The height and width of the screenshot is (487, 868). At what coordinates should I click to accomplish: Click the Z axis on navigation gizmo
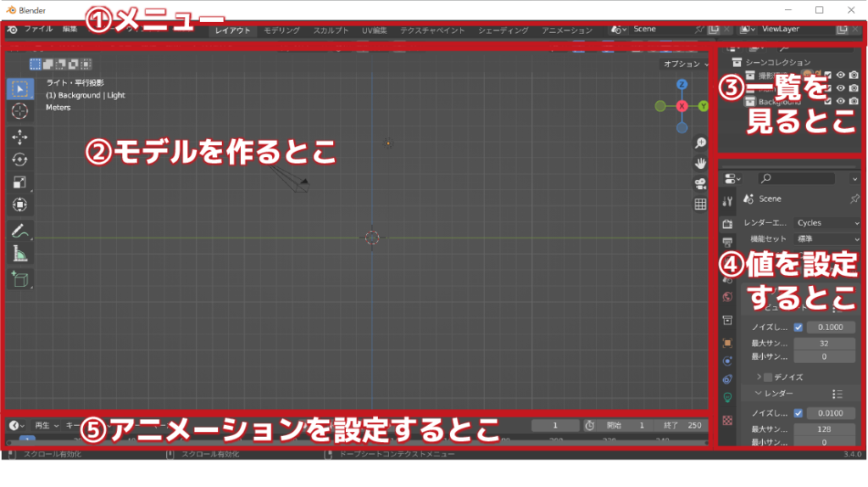point(682,85)
